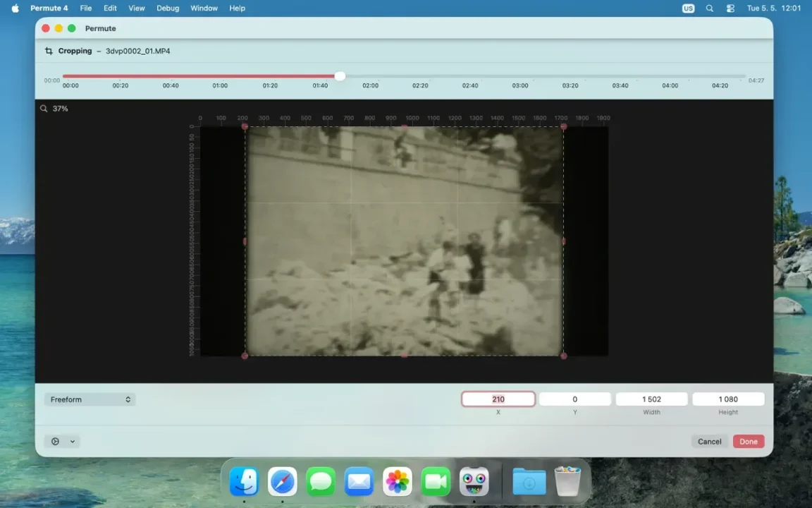Click the Permute robot icon in Dock
The height and width of the screenshot is (508, 812).
point(474,481)
